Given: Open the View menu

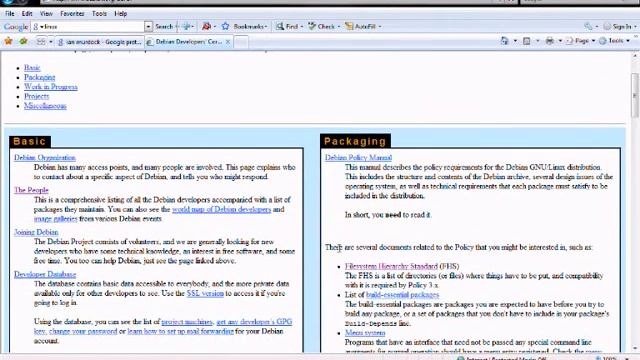Looking at the screenshot, I should click(x=46, y=13).
